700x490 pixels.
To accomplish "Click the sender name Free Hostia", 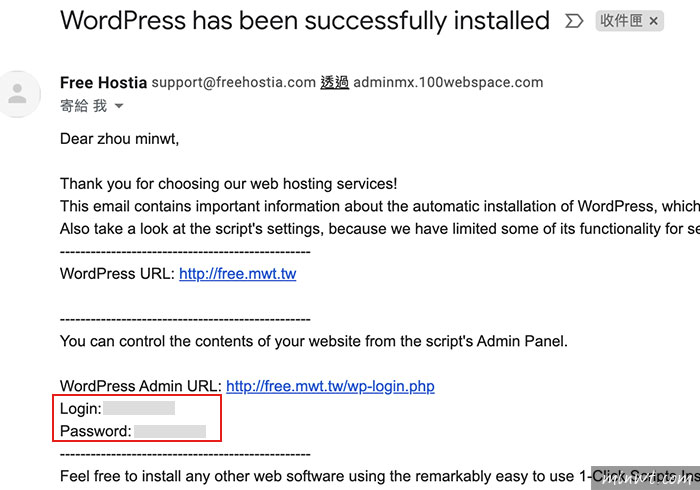I will point(104,83).
